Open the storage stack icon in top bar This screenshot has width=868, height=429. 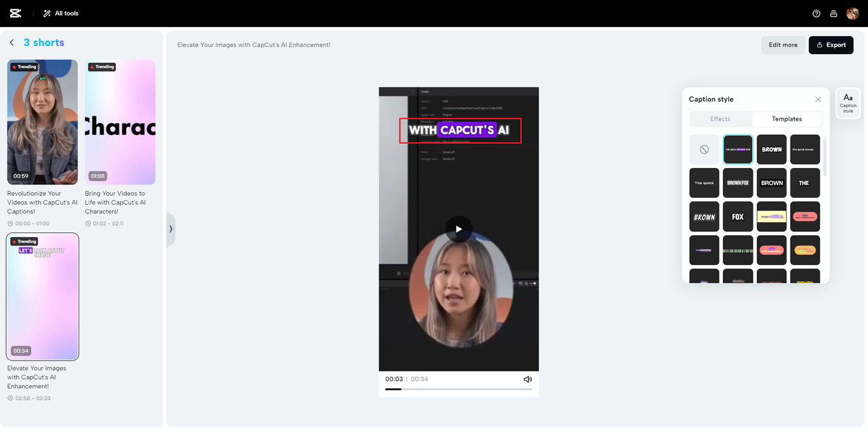834,14
